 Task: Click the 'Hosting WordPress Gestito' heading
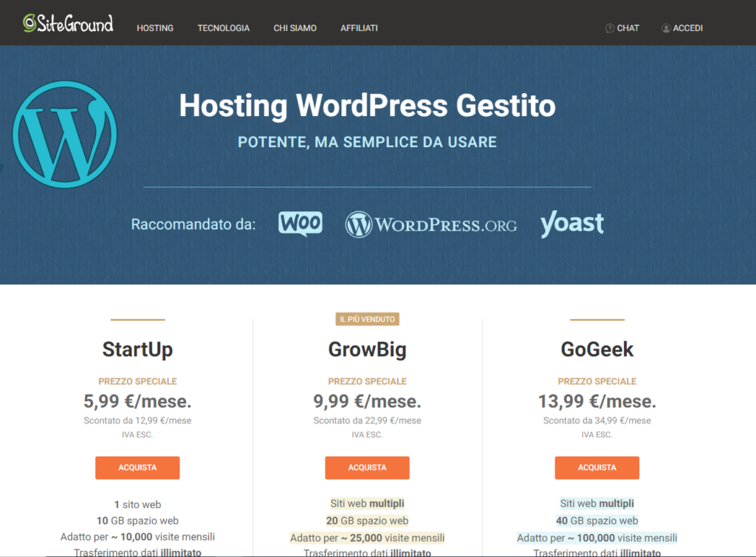368,106
